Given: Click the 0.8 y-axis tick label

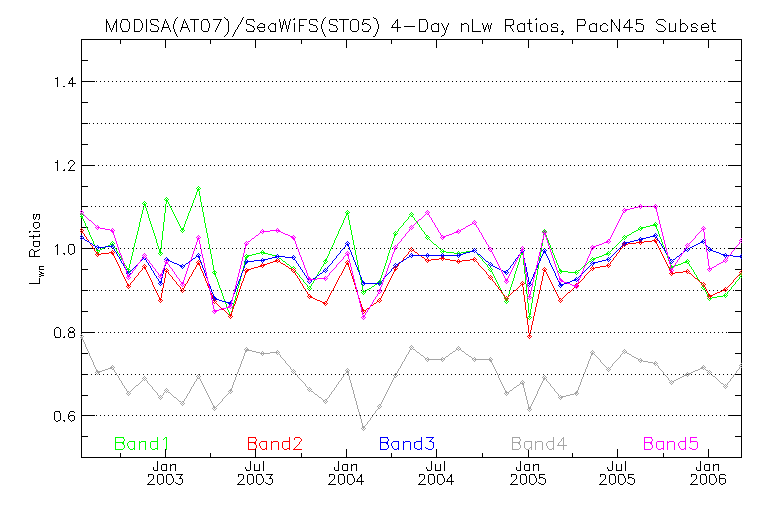Looking at the screenshot, I should (x=65, y=333).
